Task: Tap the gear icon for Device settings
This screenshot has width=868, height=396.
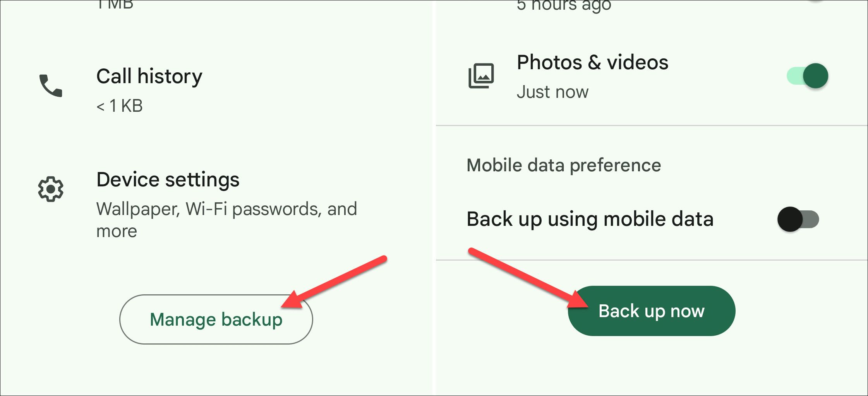Action: 51,189
